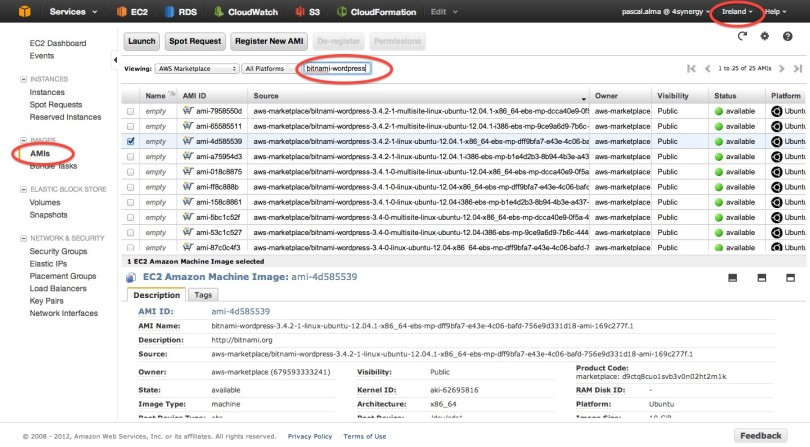Open Key Pairs in the sidebar

pyautogui.click(x=46, y=301)
